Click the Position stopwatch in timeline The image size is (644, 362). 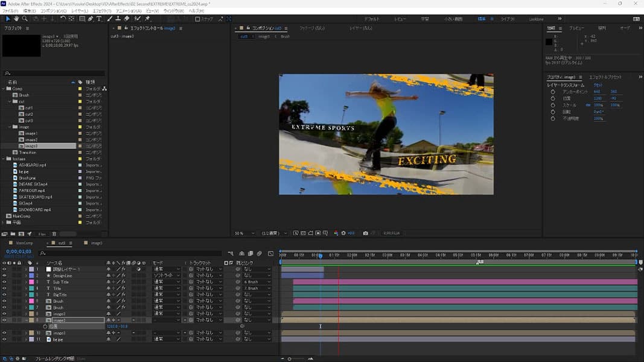(x=45, y=326)
